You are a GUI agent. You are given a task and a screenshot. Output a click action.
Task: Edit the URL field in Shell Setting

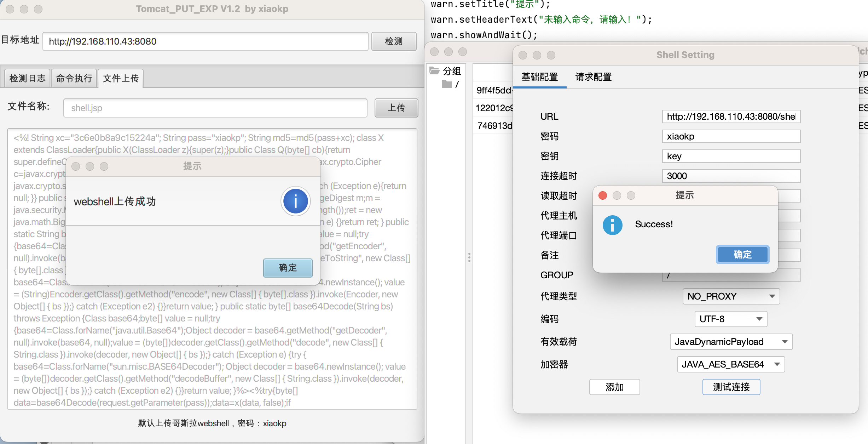click(x=731, y=116)
